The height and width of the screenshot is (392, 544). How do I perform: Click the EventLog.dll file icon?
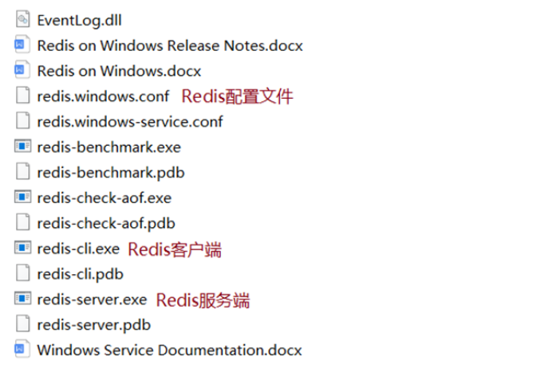point(22,19)
